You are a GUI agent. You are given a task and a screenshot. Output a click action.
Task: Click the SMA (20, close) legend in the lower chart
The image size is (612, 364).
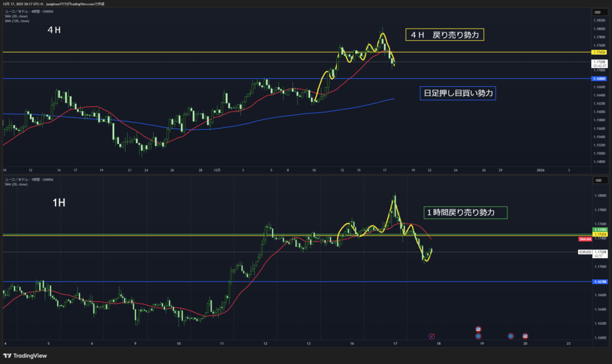tap(17, 184)
